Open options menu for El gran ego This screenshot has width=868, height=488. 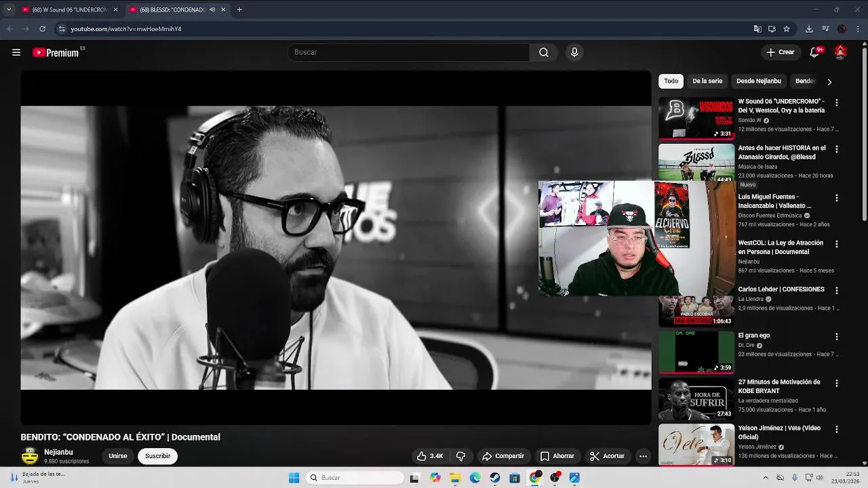[x=837, y=337]
